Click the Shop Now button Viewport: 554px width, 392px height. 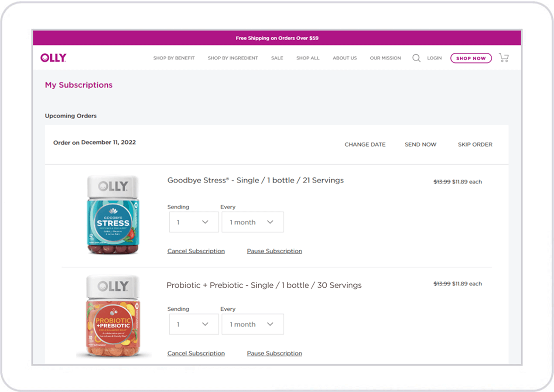coord(471,58)
